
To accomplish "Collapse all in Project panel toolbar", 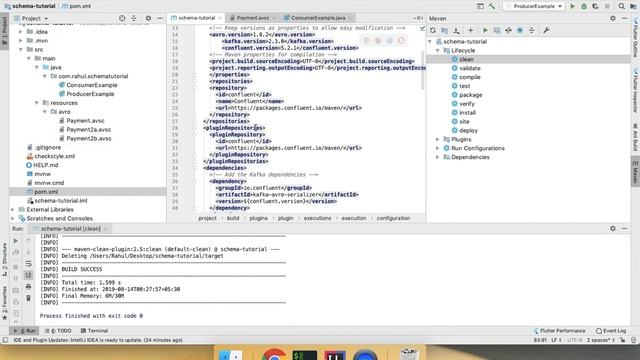I will (x=134, y=18).
